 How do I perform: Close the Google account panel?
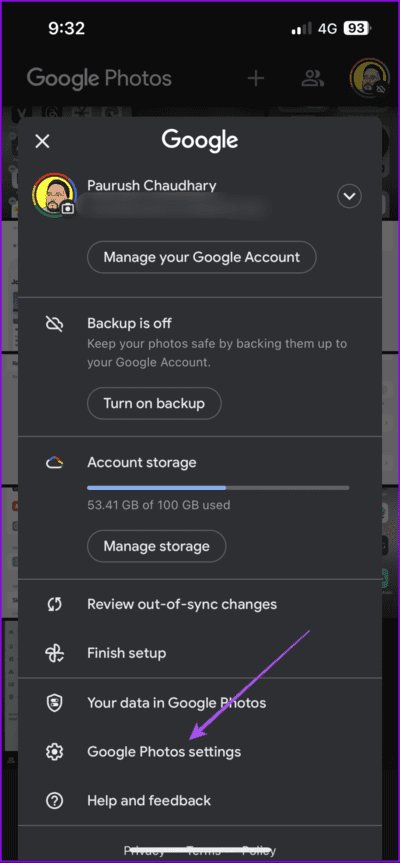[42, 141]
